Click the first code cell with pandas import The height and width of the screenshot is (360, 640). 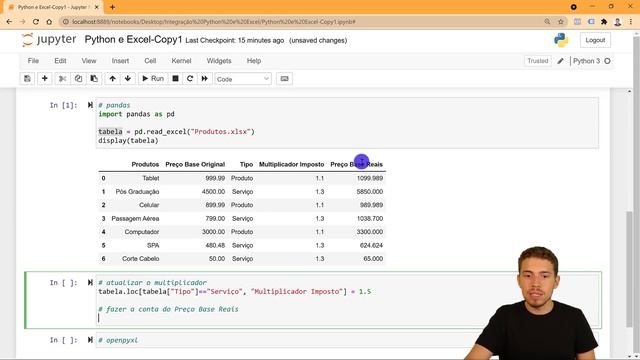348,123
